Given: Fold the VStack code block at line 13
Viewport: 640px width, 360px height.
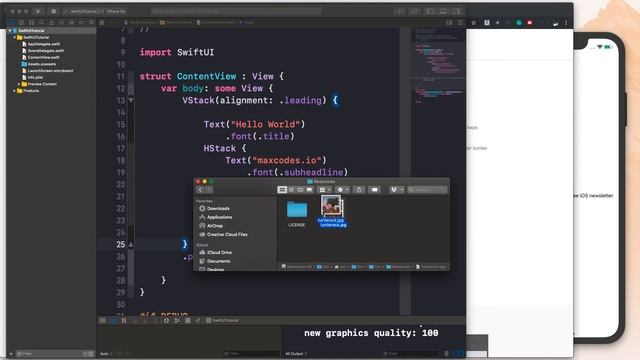Looking at the screenshot, I should pos(131,100).
